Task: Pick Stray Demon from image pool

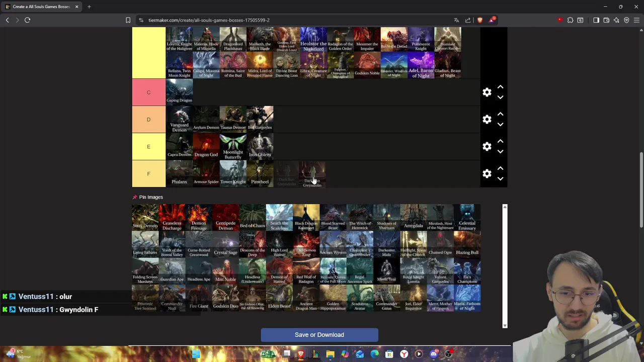Action: tap(145, 217)
